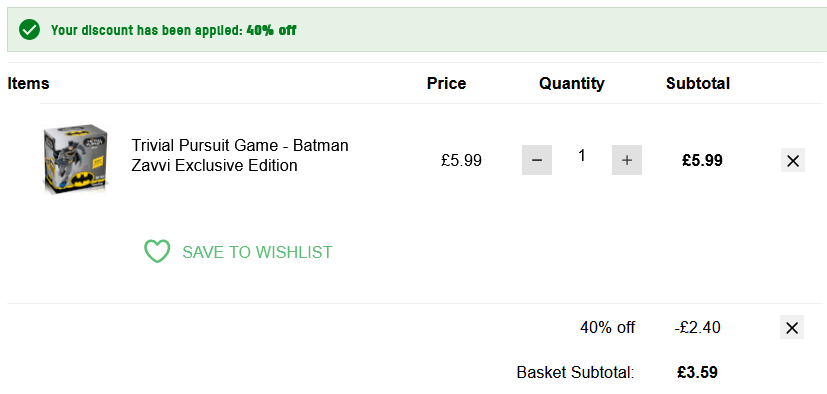Open the Batman Trivial Pursuit product thumbnail
Viewport: 827px width, 394px height.
click(76, 158)
